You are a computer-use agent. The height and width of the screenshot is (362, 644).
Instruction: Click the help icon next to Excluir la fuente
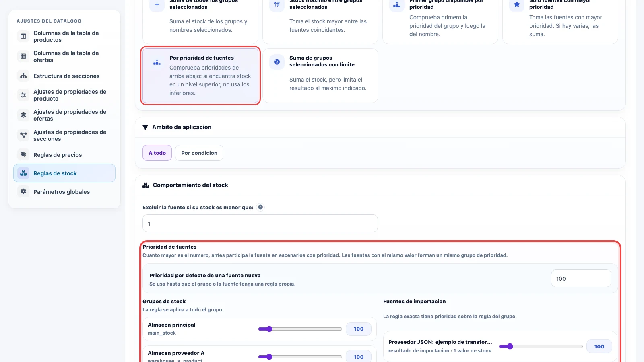coord(260,207)
